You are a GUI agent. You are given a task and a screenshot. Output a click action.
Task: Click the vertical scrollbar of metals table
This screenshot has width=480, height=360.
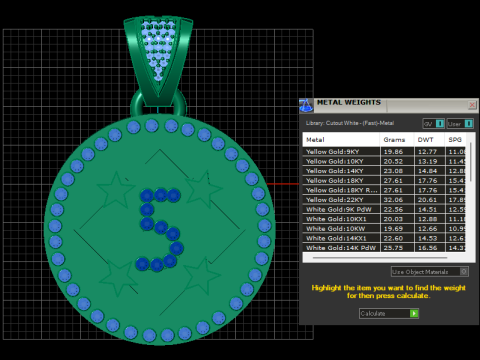[x=471, y=162]
